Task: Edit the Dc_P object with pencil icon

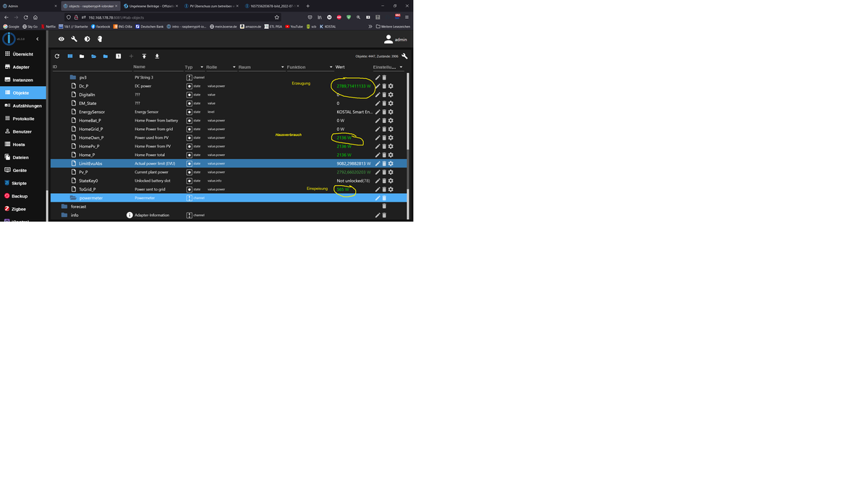Action: coord(378,86)
